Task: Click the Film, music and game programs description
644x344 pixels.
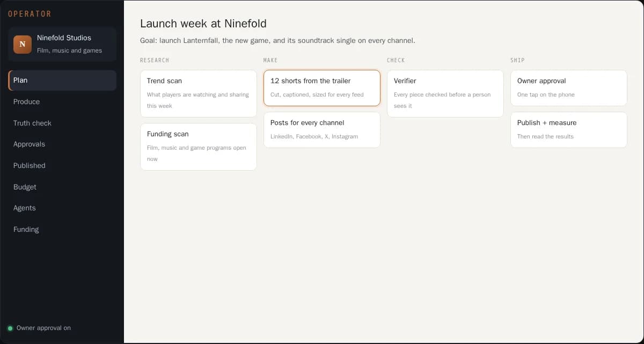Action: coord(196,153)
